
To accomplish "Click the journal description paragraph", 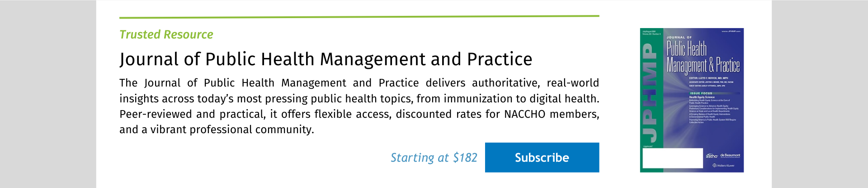I will coord(359,106).
